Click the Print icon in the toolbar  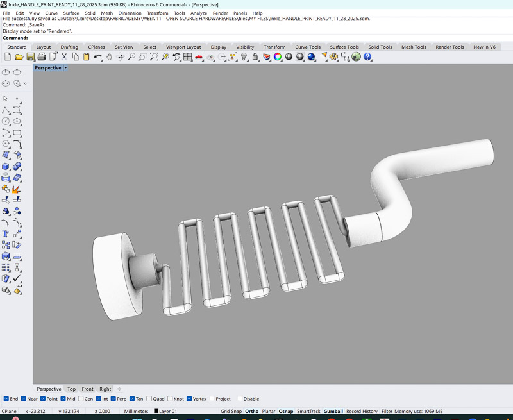click(42, 57)
